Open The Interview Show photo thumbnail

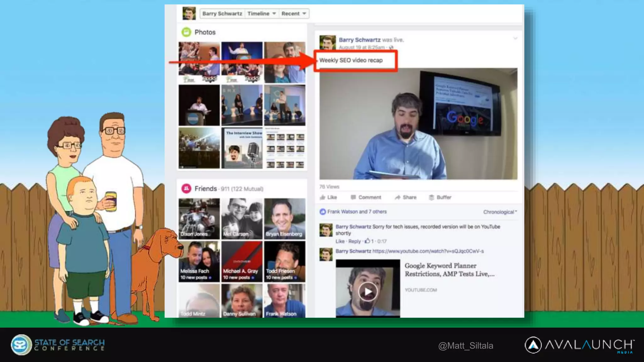242,148
